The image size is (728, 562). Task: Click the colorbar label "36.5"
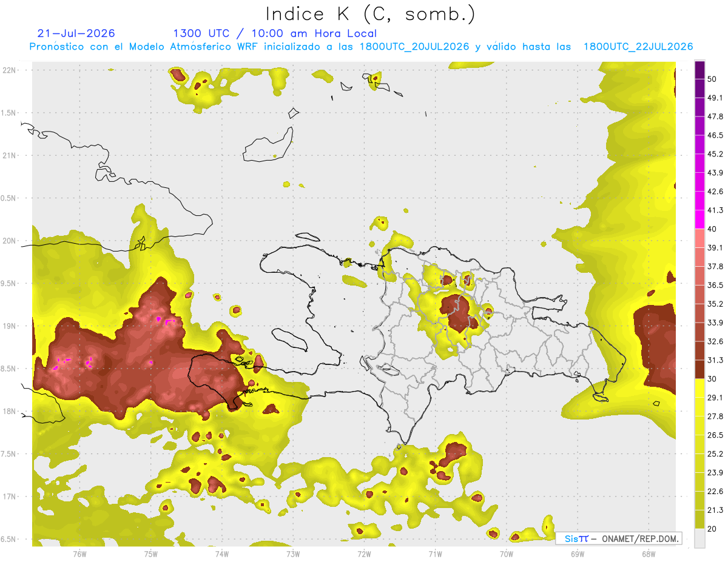(x=715, y=285)
